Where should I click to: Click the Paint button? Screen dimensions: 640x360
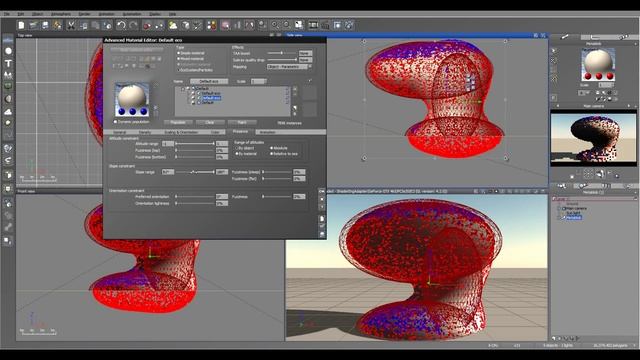[x=242, y=122]
